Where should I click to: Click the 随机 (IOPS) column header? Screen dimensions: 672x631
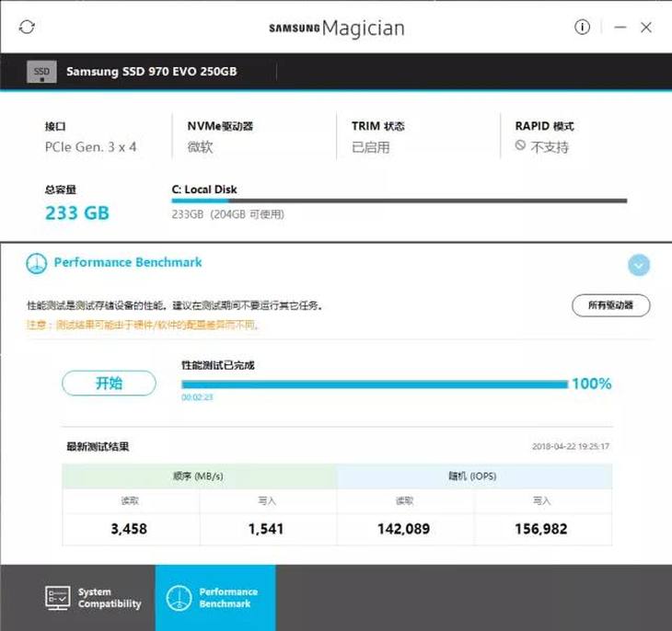coord(472,476)
